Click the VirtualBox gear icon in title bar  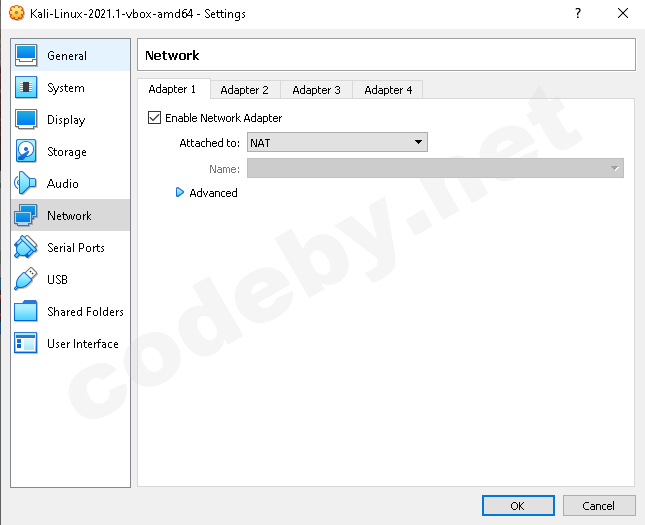[x=16, y=13]
